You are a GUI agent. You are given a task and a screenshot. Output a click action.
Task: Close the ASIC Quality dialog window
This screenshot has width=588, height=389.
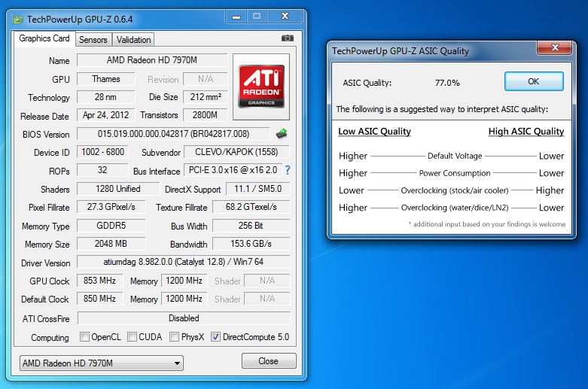pos(555,47)
